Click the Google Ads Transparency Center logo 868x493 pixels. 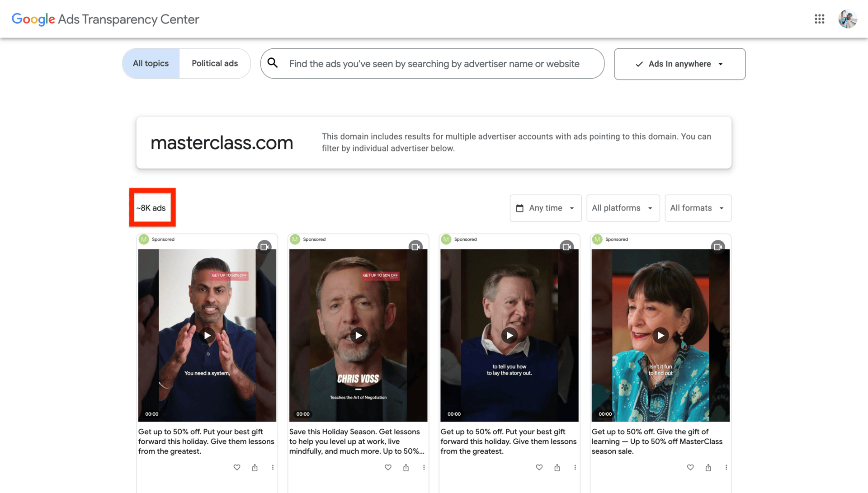[x=105, y=19]
